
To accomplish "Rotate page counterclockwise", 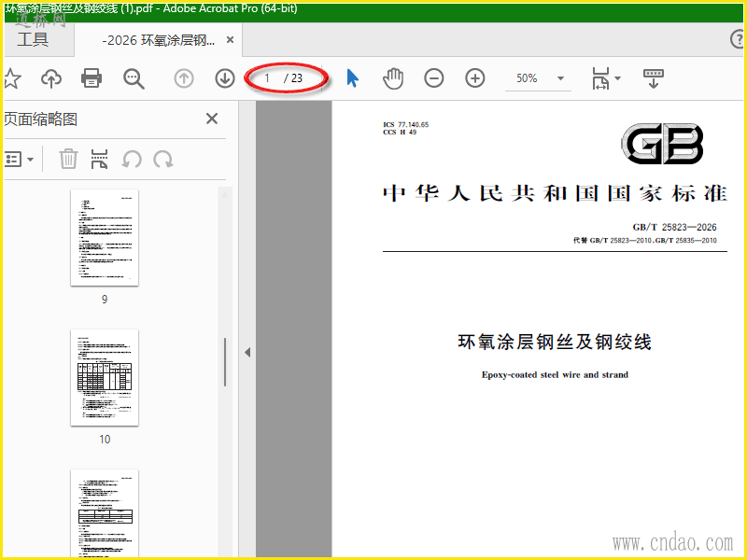I will 132,159.
